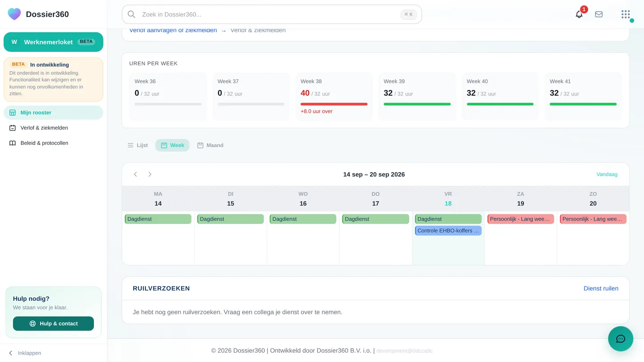The image size is (644, 362).
Task: Open the floating chat bubble
Action: 621,339
